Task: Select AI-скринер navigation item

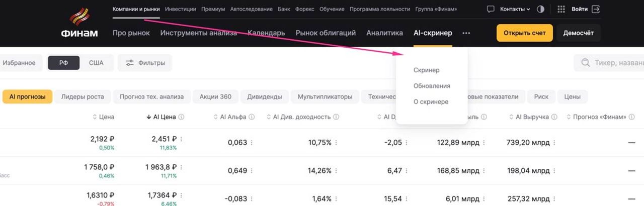Action: (433, 33)
